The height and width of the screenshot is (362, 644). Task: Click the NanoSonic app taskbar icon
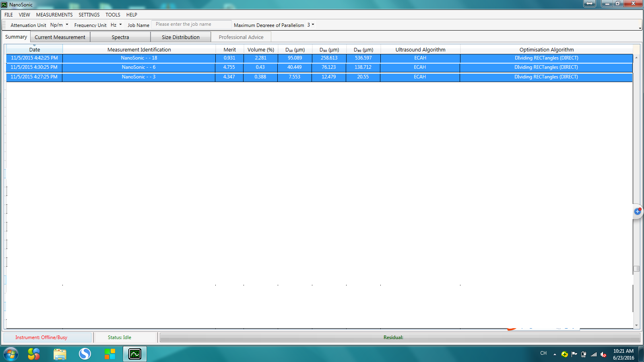[134, 354]
